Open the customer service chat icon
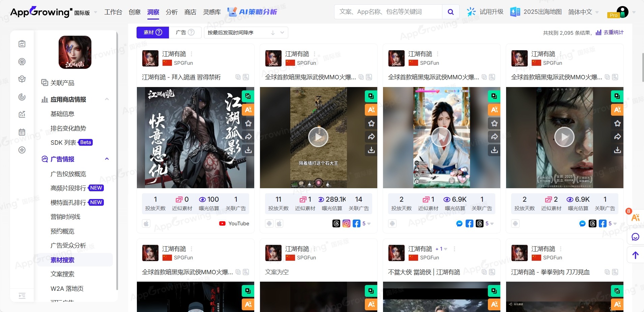 tap(635, 237)
